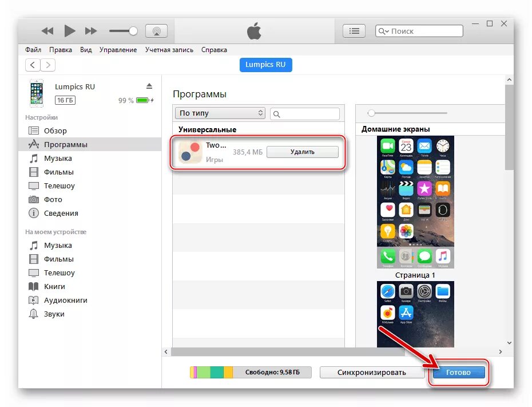Click the fast-forward next track button
532x407 pixels.
pyautogui.click(x=90, y=31)
